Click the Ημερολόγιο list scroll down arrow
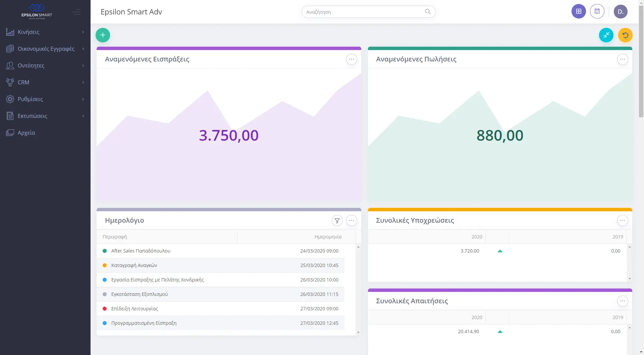 point(358,332)
